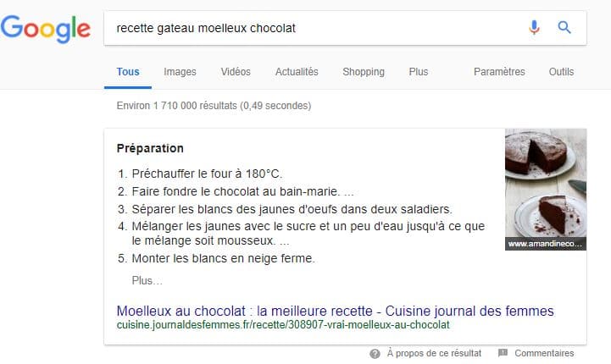Click the magnifying glass search icon
The height and width of the screenshot is (364, 611).
click(x=564, y=27)
